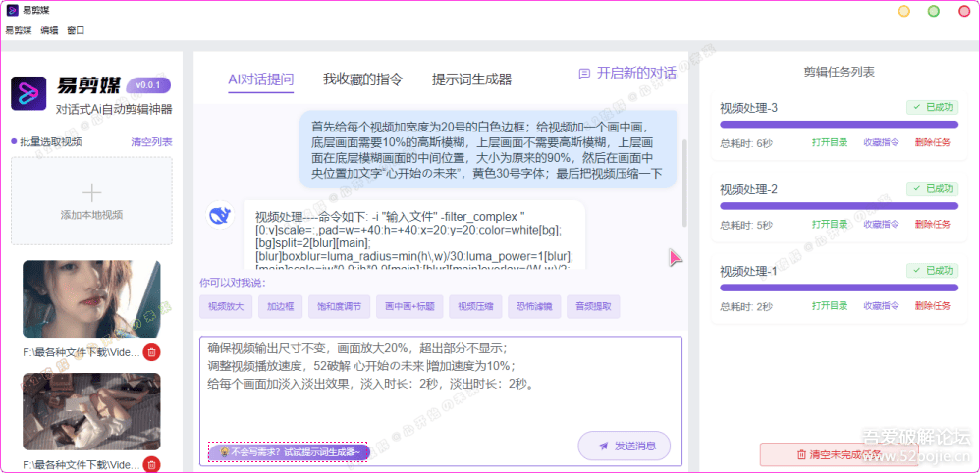Click the new conversation chat icon
980x473 pixels.
click(584, 73)
